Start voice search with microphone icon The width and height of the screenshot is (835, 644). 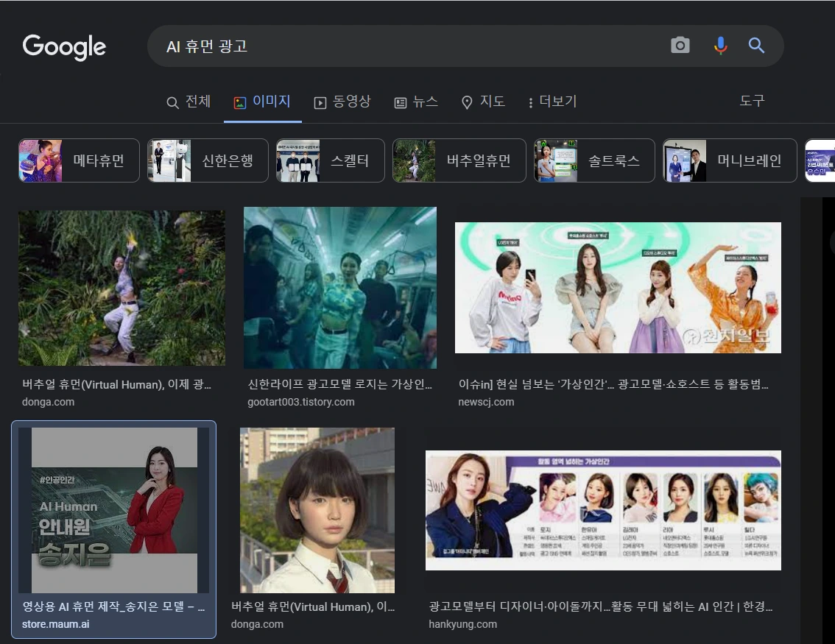(721, 46)
